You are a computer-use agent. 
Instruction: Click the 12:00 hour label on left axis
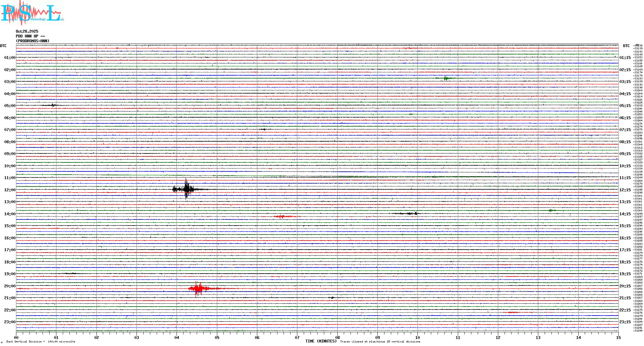[x=10, y=190]
